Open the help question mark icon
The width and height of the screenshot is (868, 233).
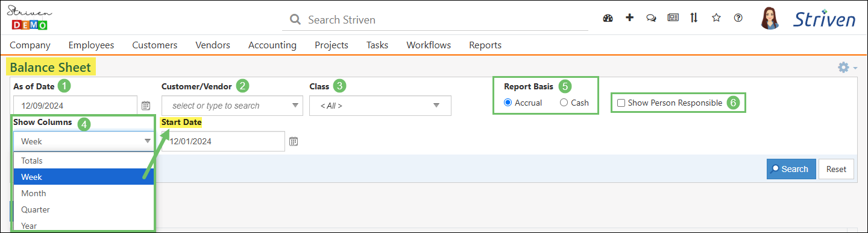pos(738,18)
